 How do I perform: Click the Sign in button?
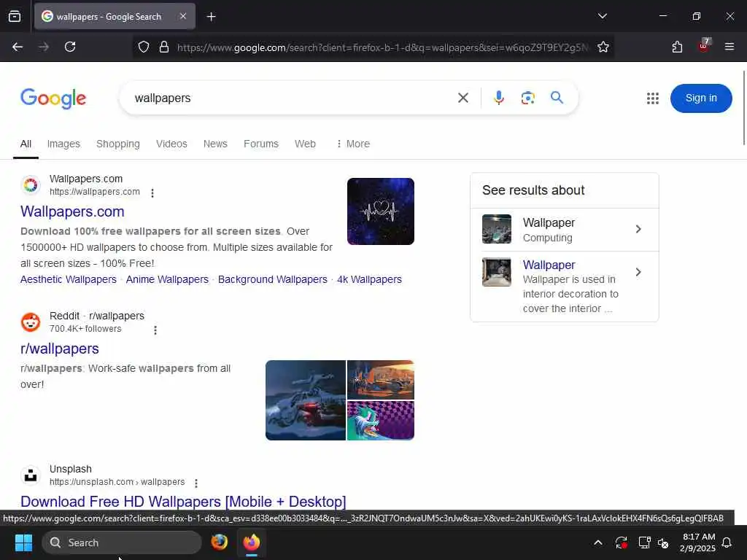coord(701,98)
